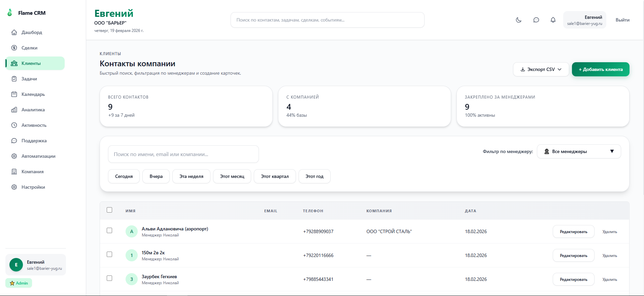
Task: Click the Аналитика chart icon
Action: pyautogui.click(x=14, y=110)
